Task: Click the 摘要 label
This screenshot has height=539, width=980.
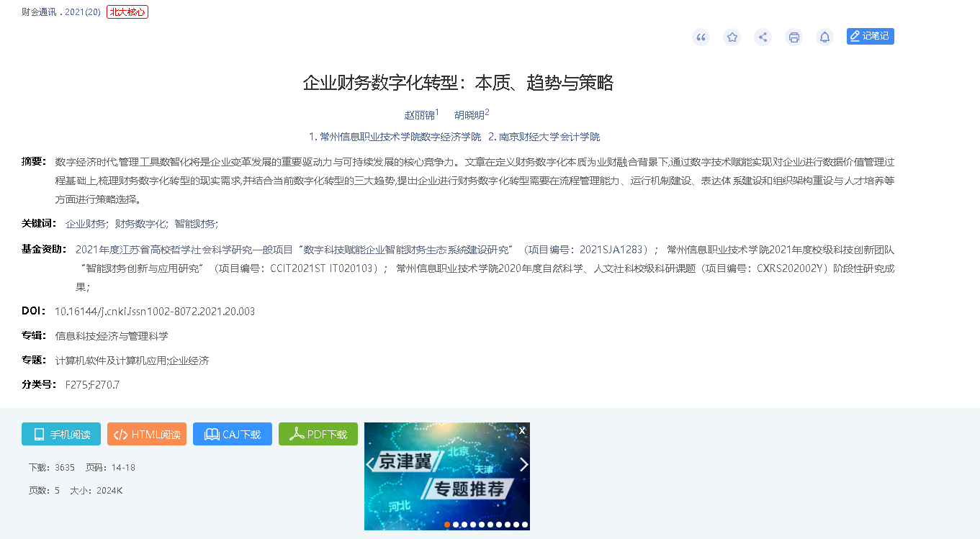Action: 34,161
